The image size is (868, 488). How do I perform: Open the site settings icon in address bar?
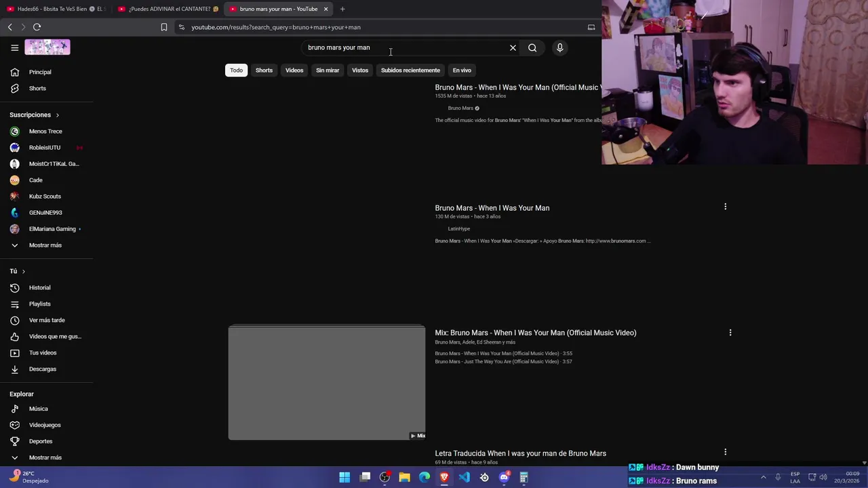tap(181, 27)
